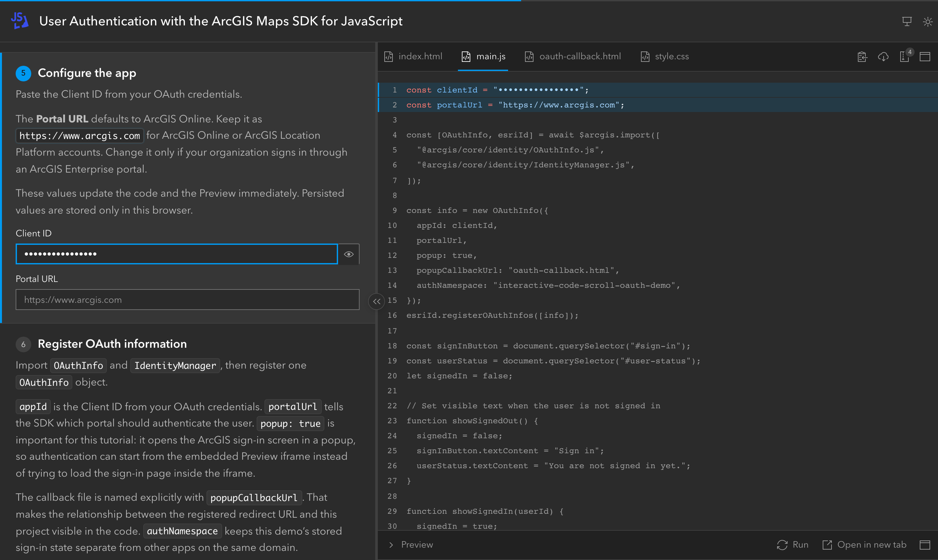Click the page title User Authentication text
The width and height of the screenshot is (938, 560).
coord(221,21)
